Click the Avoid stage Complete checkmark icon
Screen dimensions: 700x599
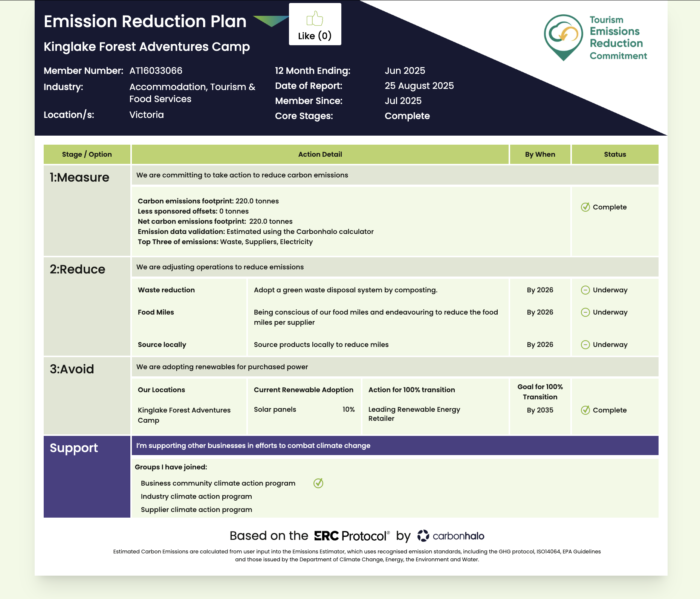point(585,410)
